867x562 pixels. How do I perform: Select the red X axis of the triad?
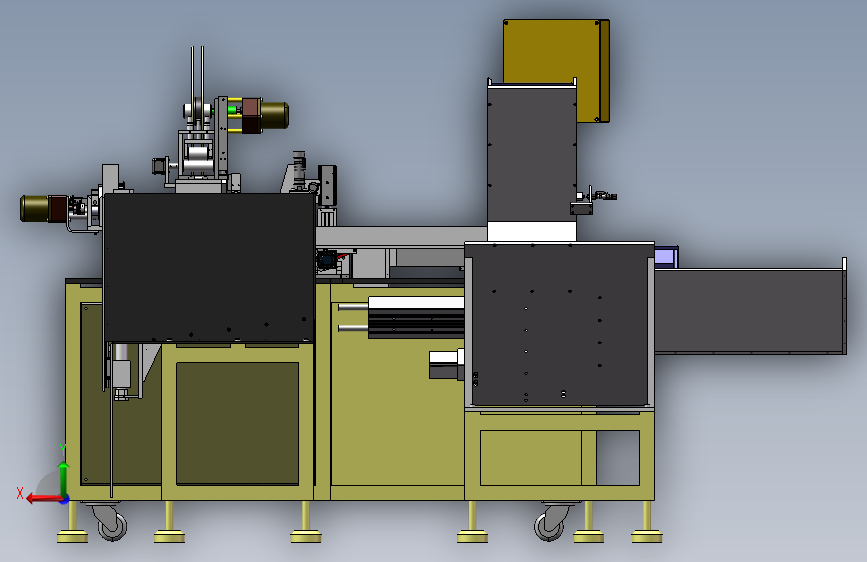43,499
